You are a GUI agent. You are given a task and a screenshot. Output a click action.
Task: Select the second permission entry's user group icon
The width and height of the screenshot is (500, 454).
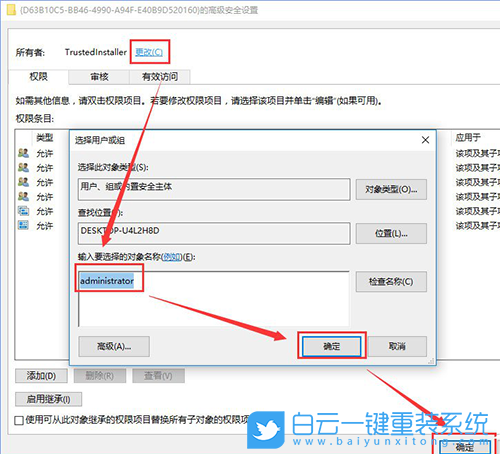(23, 167)
